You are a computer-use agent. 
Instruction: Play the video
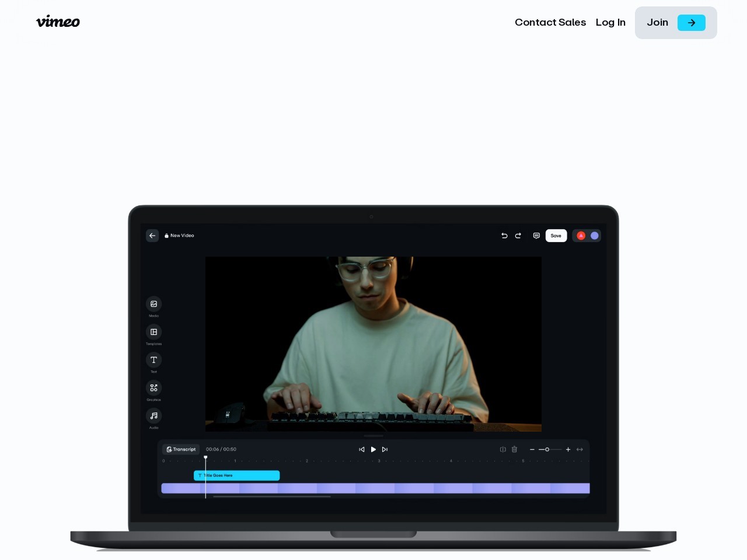tap(373, 449)
